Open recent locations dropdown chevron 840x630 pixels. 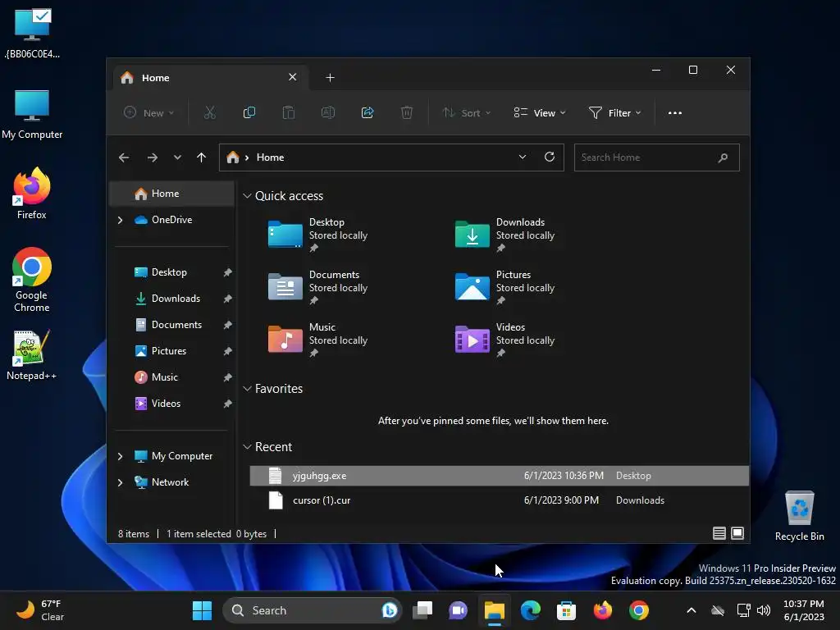click(177, 157)
